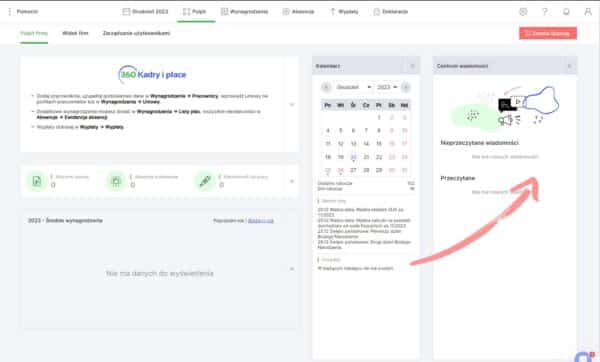Click 'Nie ma danych do wyświetlenia' text
Image resolution: width=600 pixels, height=362 pixels.
point(160,273)
